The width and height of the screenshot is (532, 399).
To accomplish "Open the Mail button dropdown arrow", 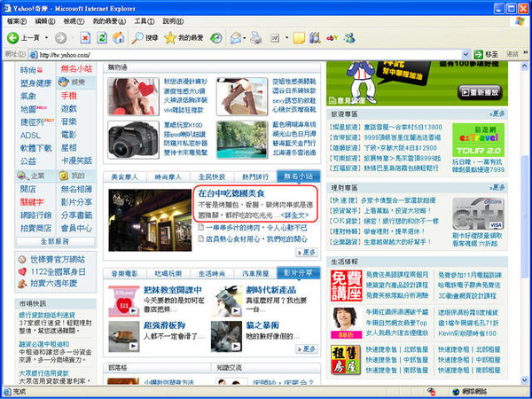I will point(245,37).
